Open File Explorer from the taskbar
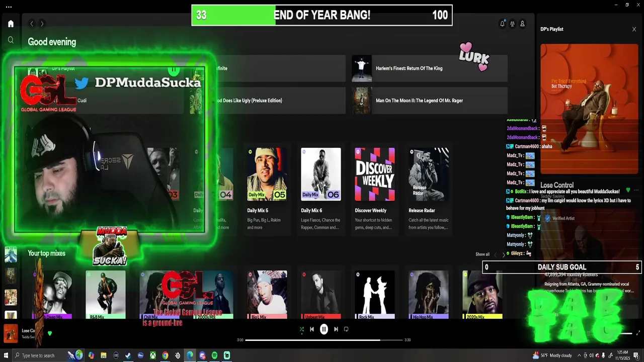The width and height of the screenshot is (644, 362). (104, 355)
